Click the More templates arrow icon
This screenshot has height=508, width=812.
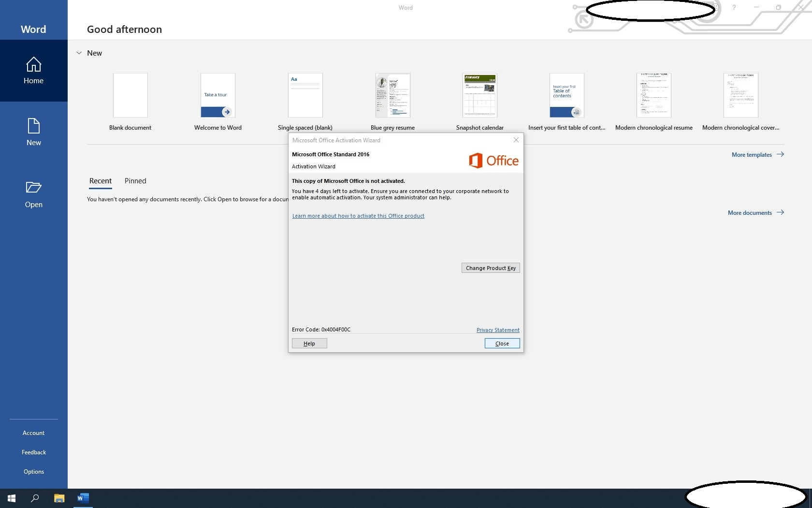(780, 154)
